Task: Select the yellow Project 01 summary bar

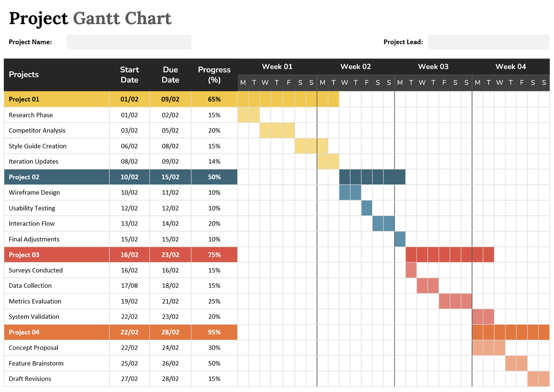Action: coord(288,99)
